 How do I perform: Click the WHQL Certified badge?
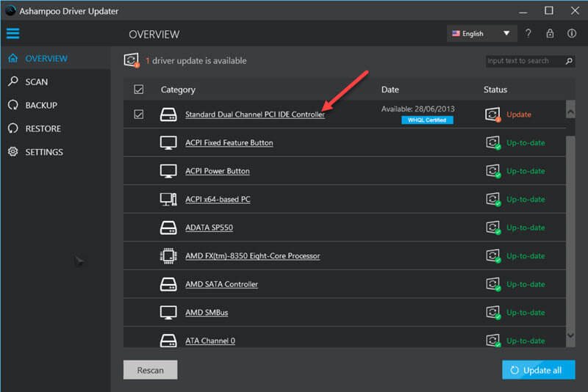427,120
